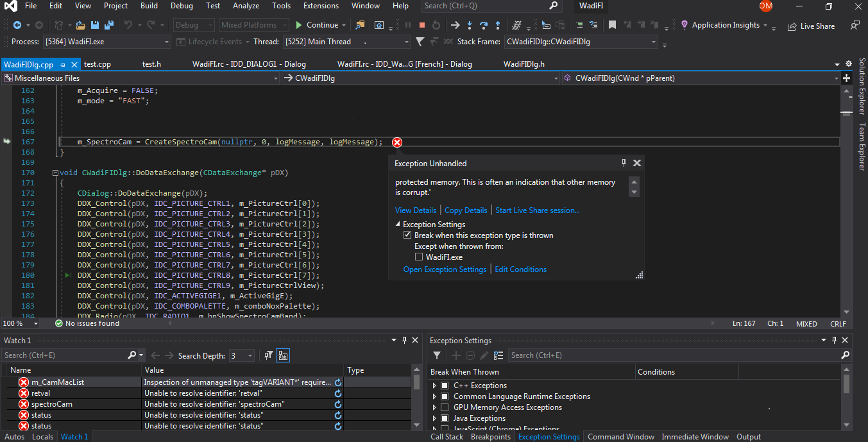Toggle Break when this exception type is thrown
Viewport: 868px width, 442px height.
[407, 235]
